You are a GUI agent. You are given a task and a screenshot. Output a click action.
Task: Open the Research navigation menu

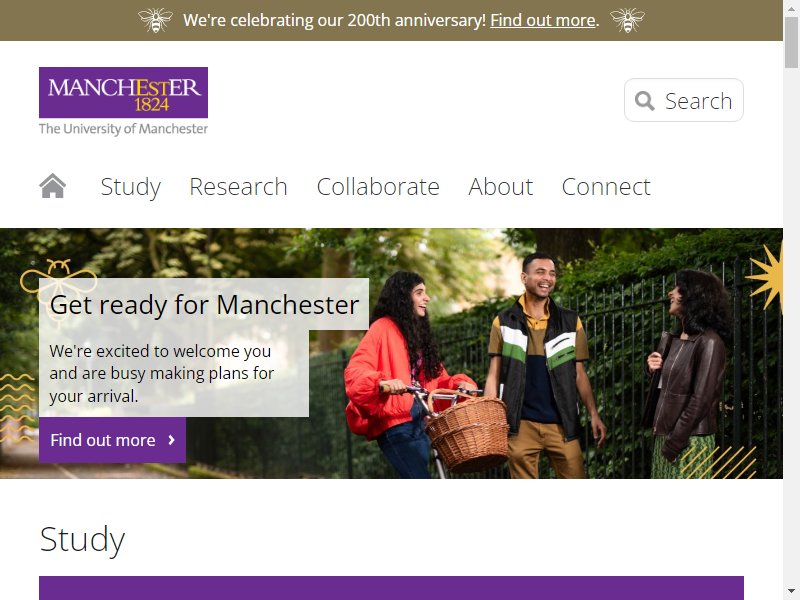[238, 187]
